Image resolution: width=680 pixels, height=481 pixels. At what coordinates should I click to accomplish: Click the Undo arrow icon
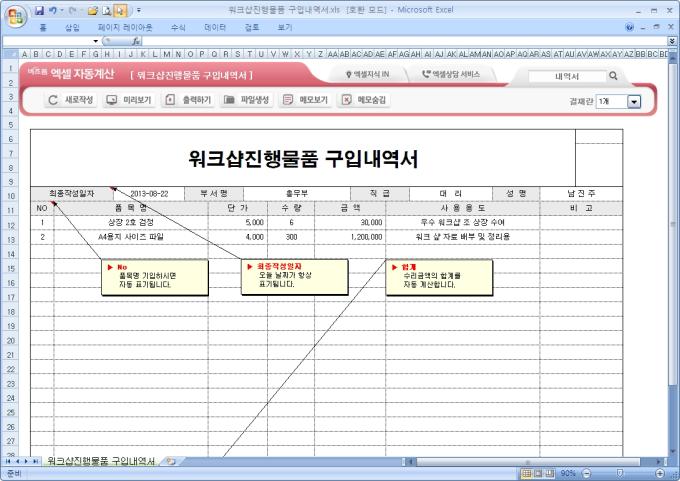pos(53,10)
